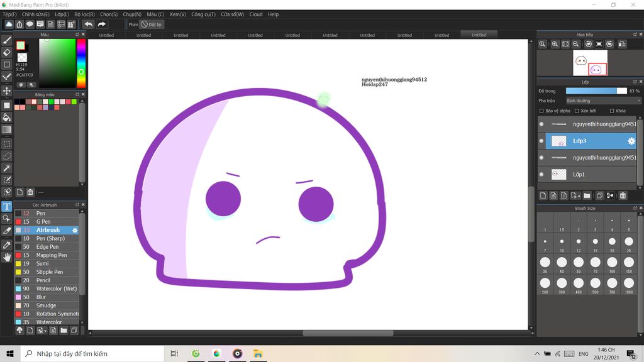Click the rainbow hue bar
The height and width of the screenshot is (362, 644).
click(x=81, y=63)
